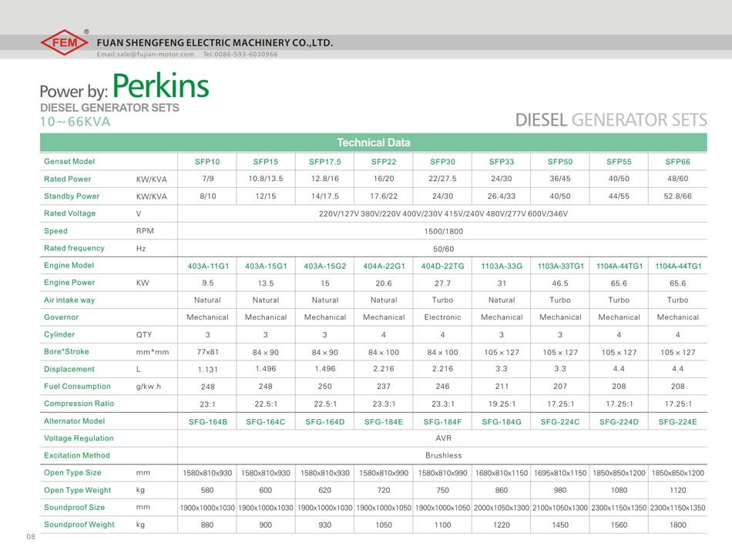Select the 77x81 bore stroke value
Viewport: 732px width, 560px height.
coord(208,352)
